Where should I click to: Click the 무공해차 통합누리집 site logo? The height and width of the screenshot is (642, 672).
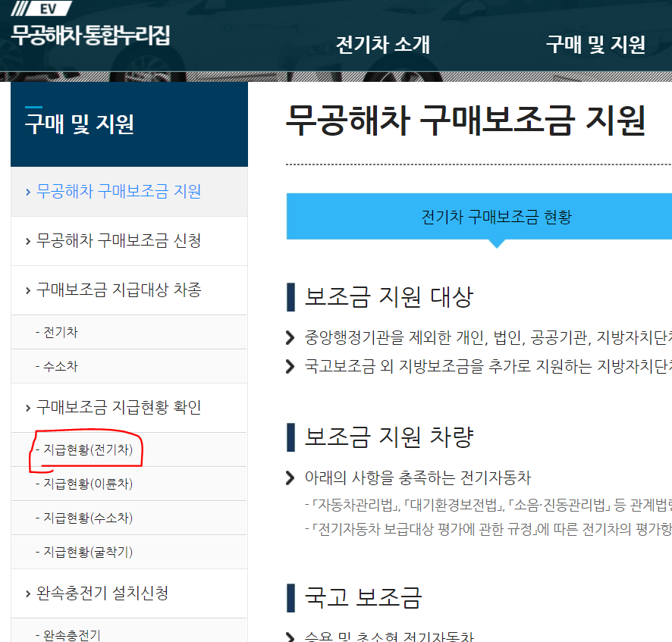tap(90, 25)
